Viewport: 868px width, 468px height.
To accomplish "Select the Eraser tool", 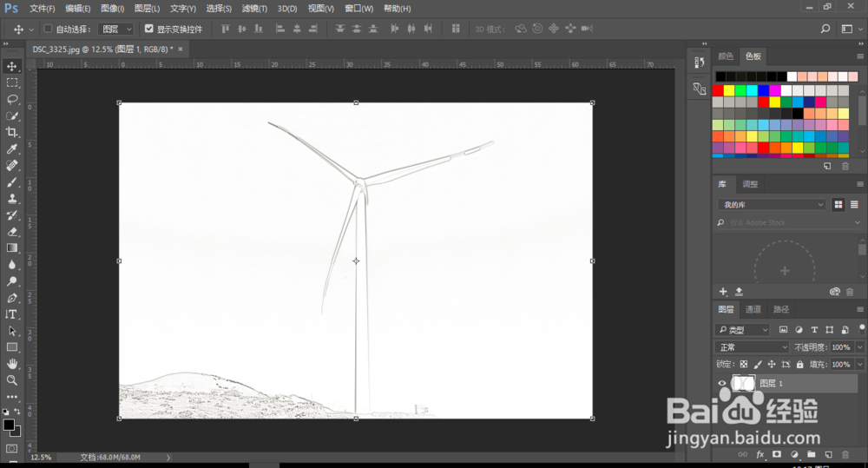I will (11, 232).
